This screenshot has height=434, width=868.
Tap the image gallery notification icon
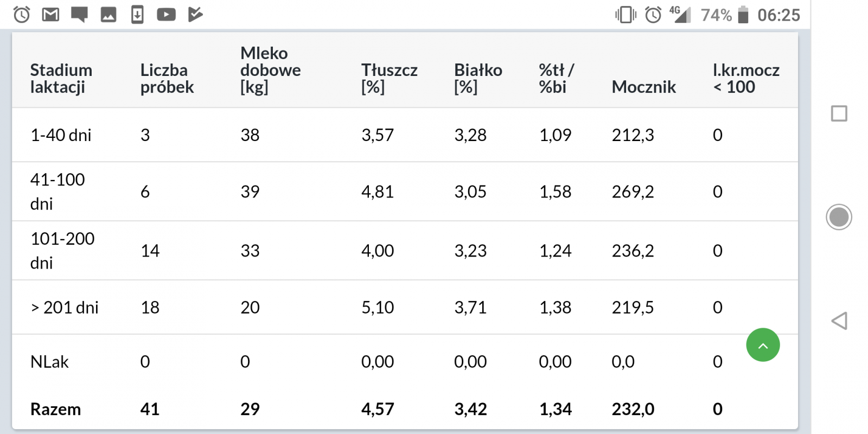[108, 15]
